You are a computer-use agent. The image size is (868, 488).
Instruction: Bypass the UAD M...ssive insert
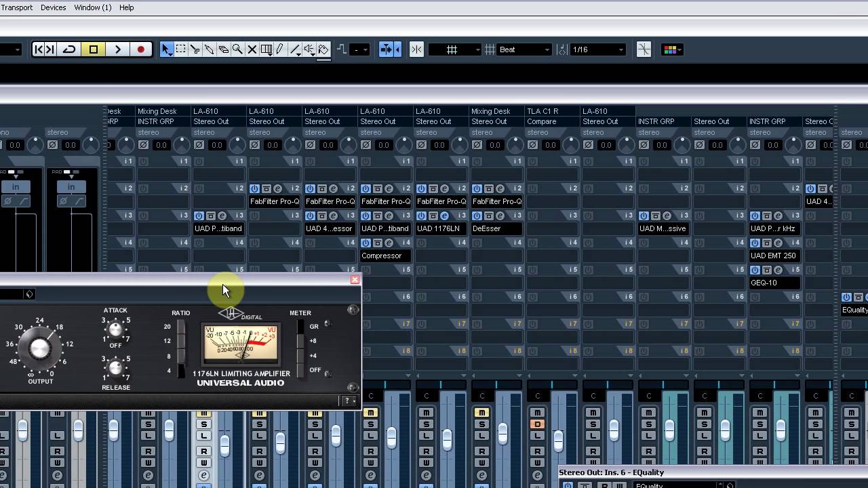tap(644, 216)
